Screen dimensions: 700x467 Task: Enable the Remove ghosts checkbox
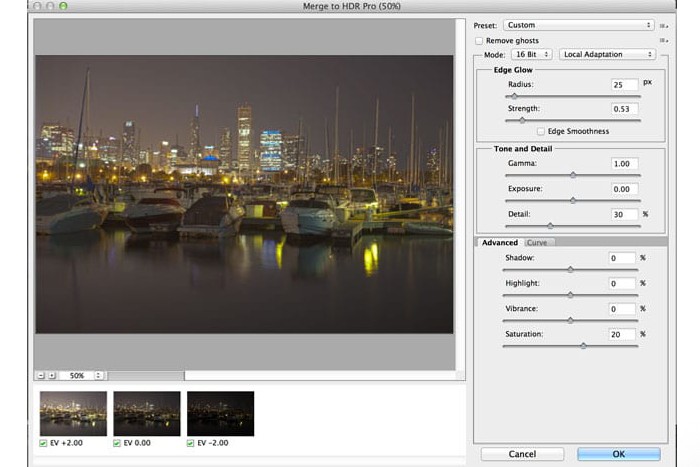point(479,40)
